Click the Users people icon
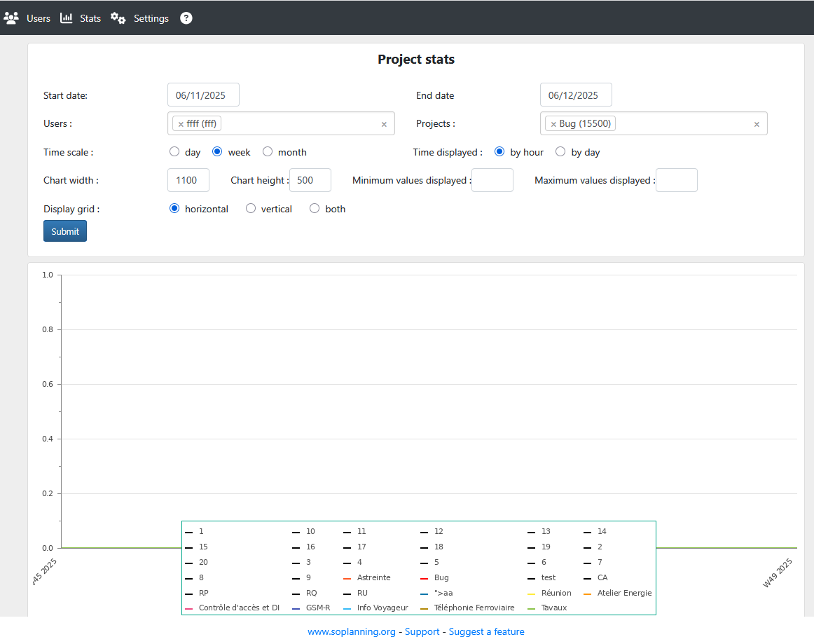Viewport: 814px width, 644px height. point(11,18)
